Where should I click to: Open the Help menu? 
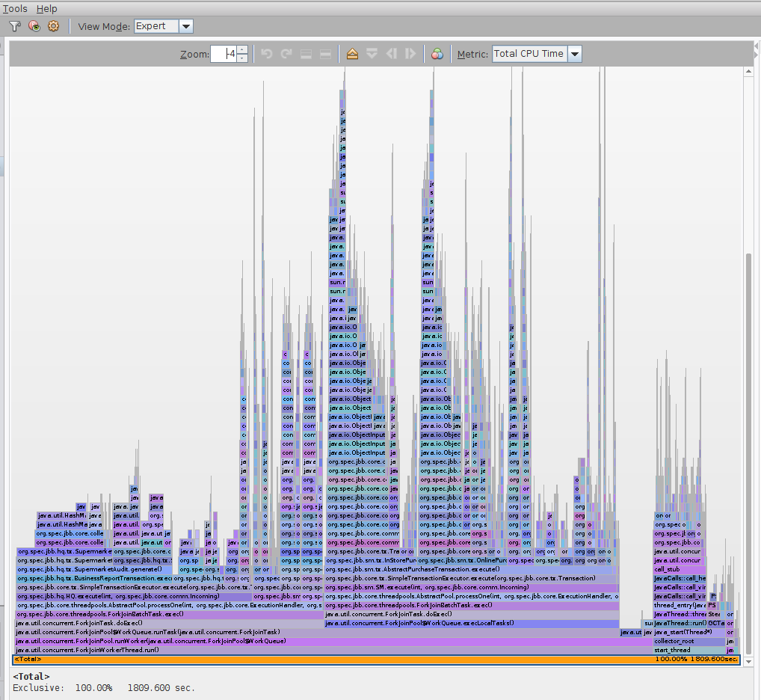click(46, 8)
